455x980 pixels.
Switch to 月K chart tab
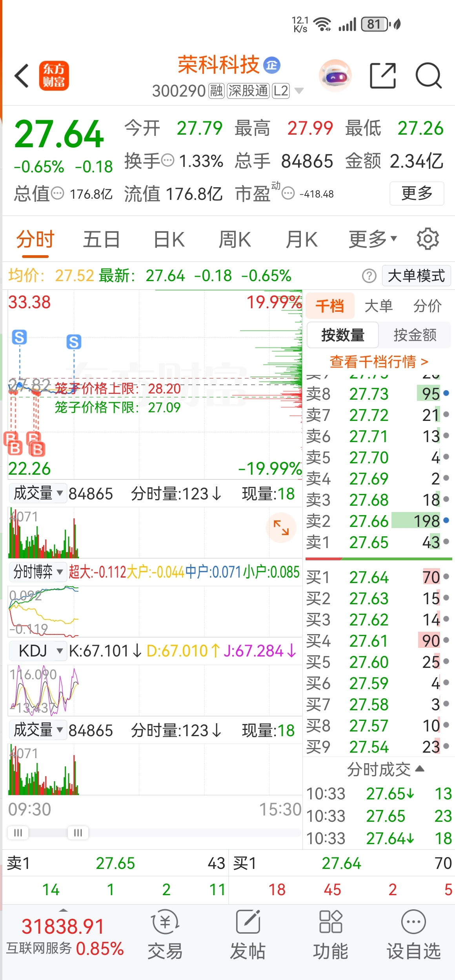pyautogui.click(x=301, y=239)
